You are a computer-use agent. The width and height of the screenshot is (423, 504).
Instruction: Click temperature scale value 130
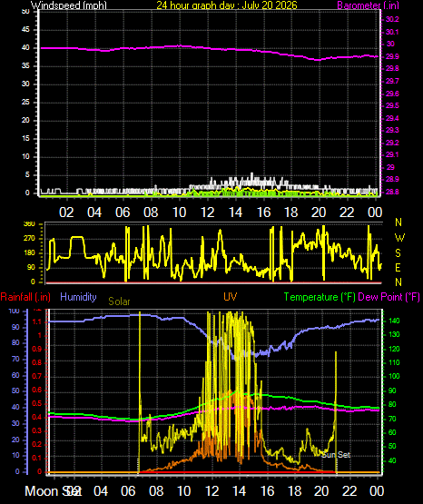point(394,334)
